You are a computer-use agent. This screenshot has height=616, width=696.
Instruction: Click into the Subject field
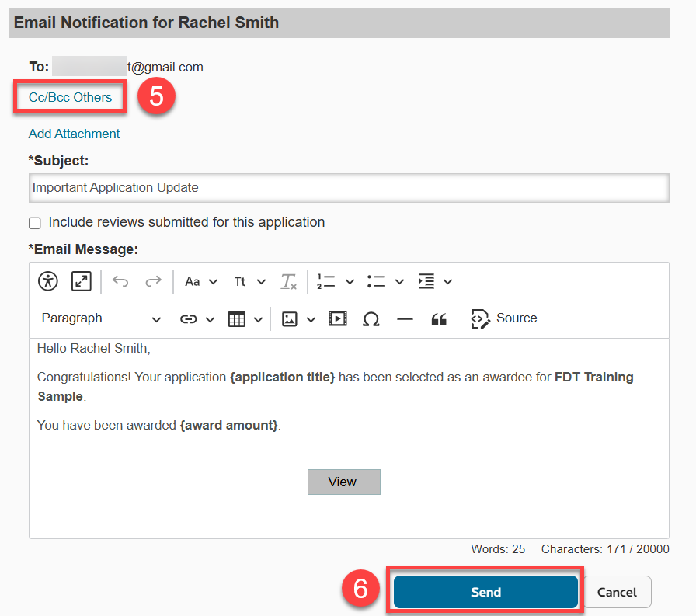click(349, 188)
